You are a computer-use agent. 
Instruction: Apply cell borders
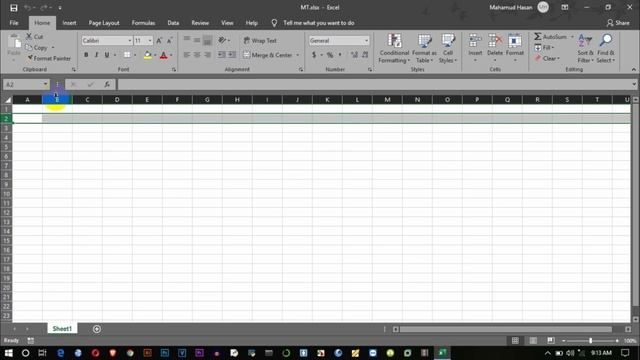pos(127,55)
